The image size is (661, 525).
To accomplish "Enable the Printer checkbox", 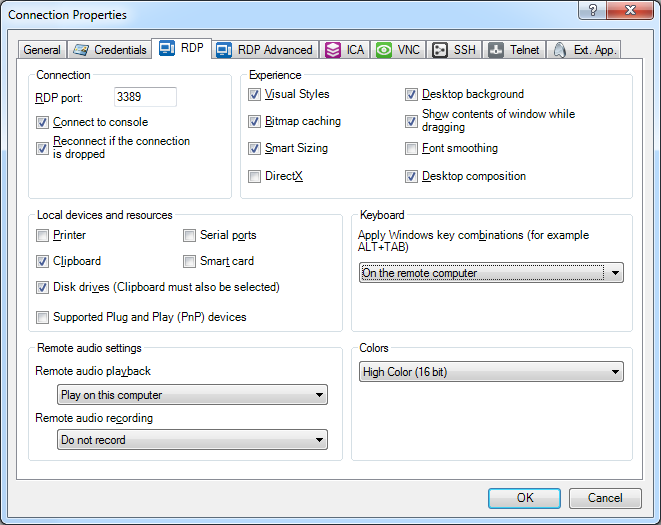I will [42, 236].
